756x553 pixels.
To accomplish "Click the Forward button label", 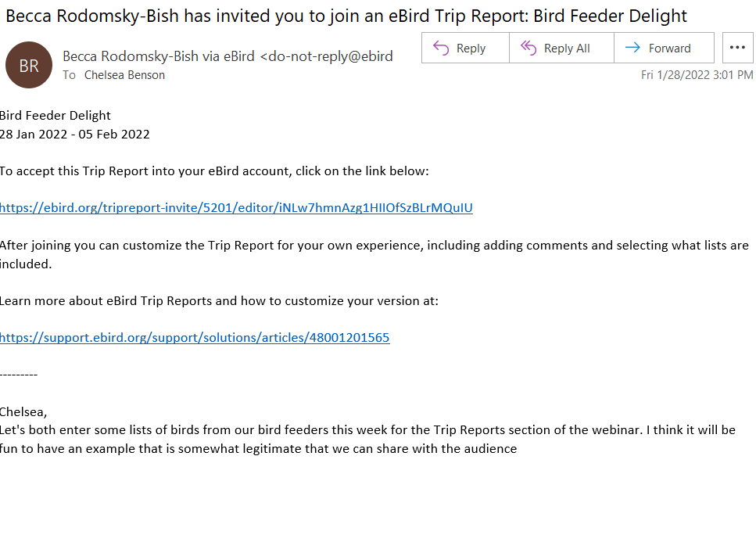I will pos(669,48).
